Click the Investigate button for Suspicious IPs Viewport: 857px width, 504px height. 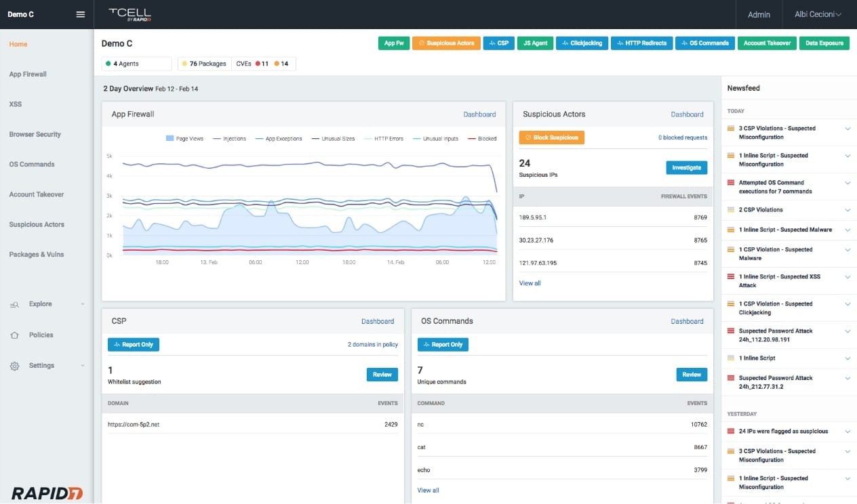686,167
